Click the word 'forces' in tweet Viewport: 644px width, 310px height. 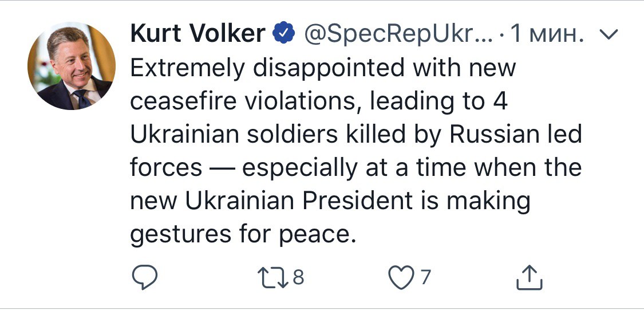[x=167, y=168]
